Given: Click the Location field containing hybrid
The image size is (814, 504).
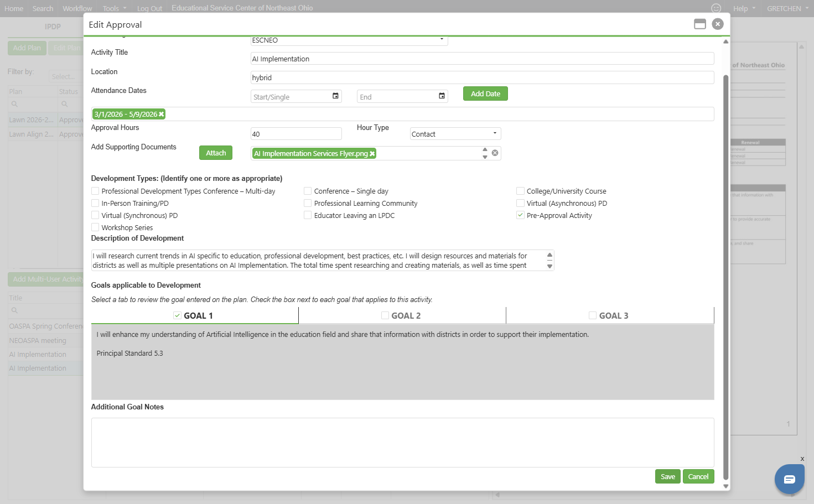Looking at the screenshot, I should click(x=482, y=77).
